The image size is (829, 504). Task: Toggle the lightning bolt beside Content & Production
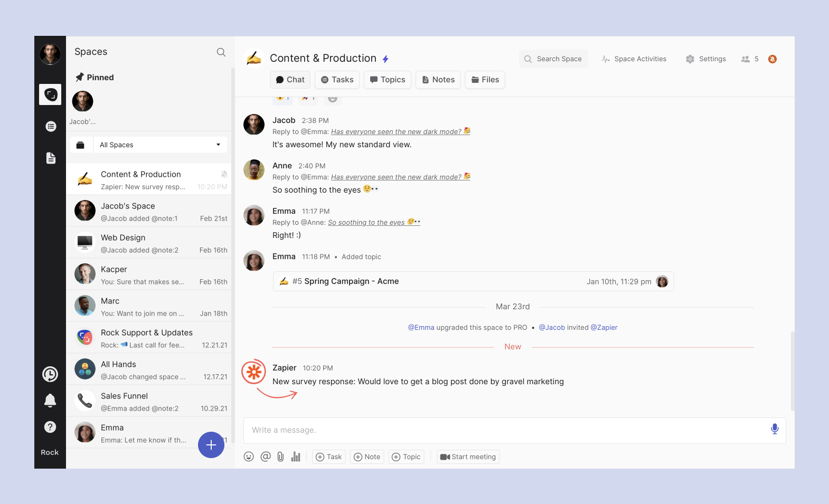pyautogui.click(x=385, y=59)
